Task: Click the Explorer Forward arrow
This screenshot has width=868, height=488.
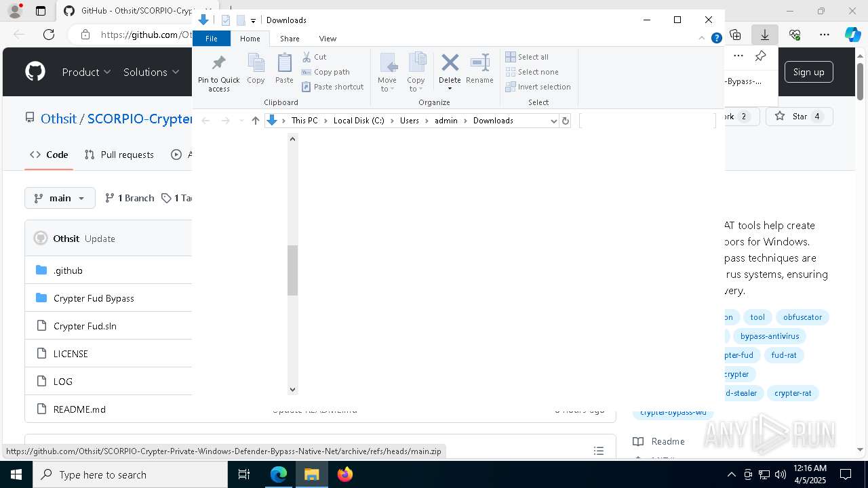Action: point(225,121)
